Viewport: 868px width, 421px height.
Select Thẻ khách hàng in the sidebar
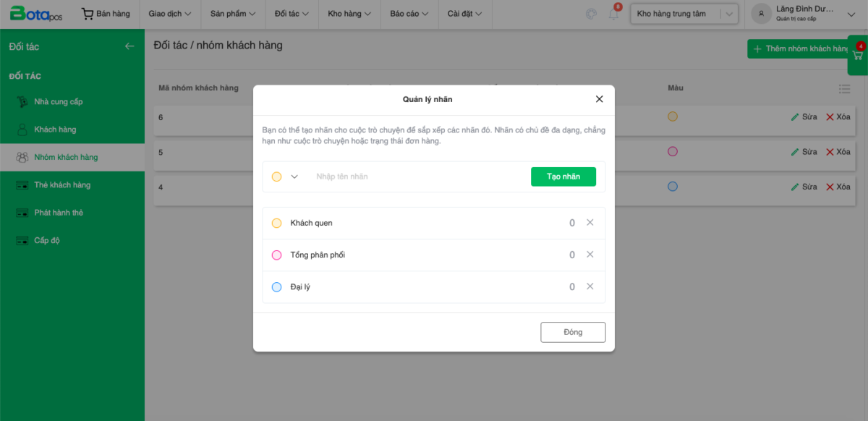pyautogui.click(x=62, y=185)
